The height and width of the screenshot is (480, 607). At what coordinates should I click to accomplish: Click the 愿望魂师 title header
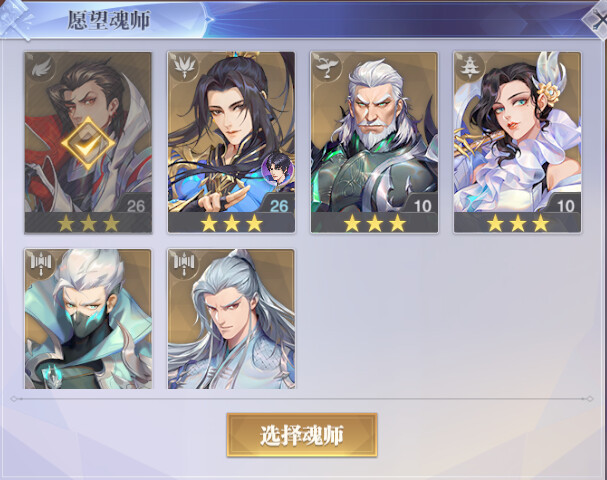(109, 20)
